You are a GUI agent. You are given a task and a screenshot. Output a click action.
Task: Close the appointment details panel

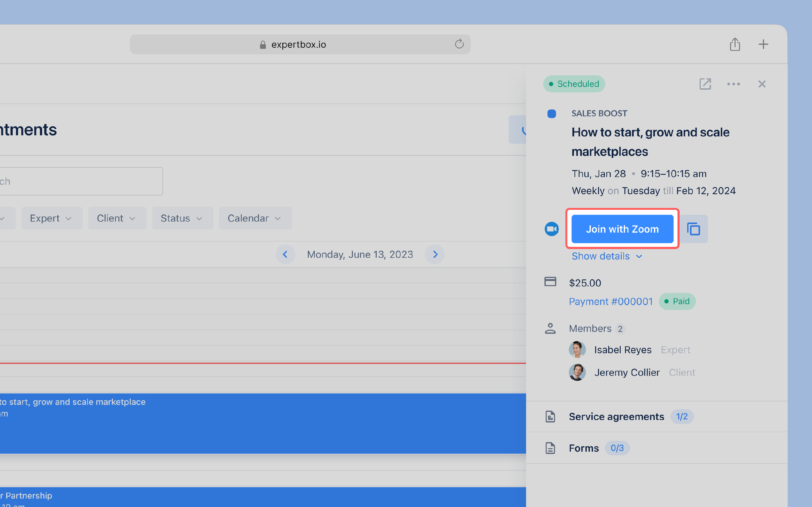click(762, 84)
